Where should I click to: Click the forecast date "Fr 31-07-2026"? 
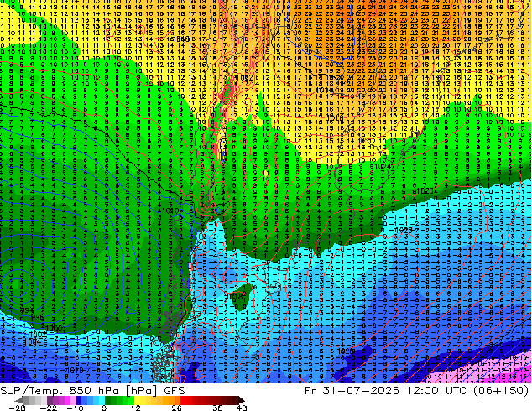[x=352, y=391]
